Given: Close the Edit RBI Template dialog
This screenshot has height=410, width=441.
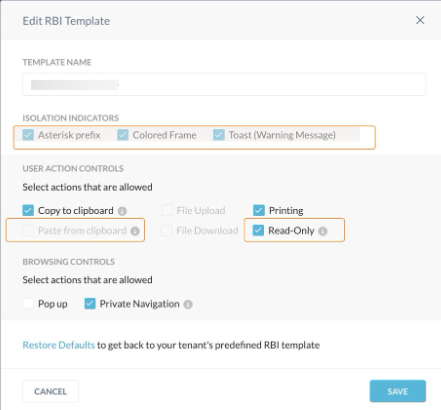Looking at the screenshot, I should (420, 20).
